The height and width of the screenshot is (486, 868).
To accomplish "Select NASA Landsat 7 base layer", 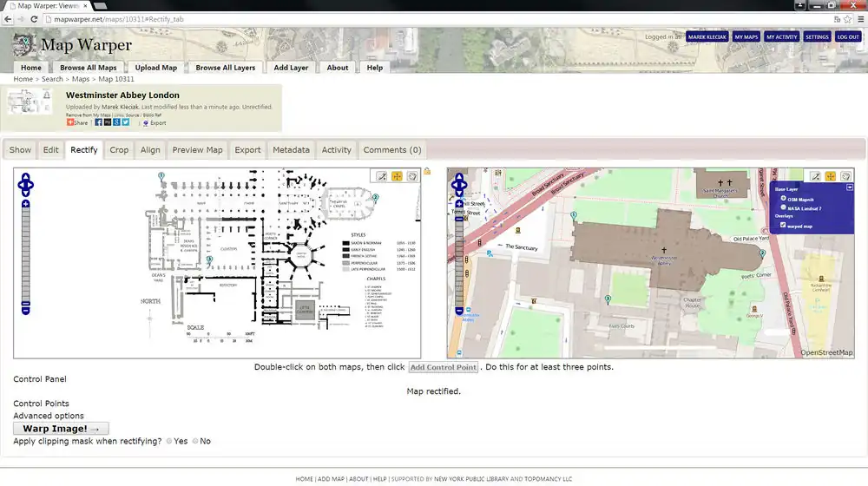I will 785,208.
